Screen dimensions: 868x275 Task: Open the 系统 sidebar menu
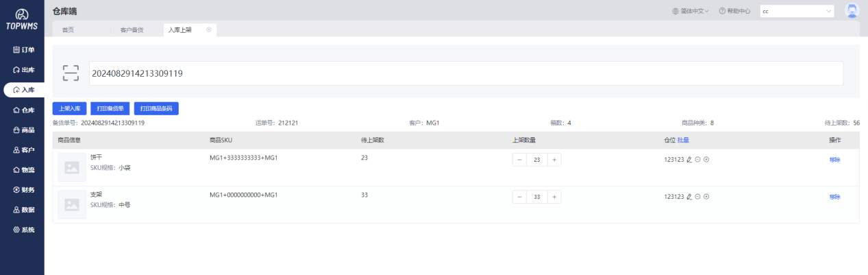coord(23,229)
